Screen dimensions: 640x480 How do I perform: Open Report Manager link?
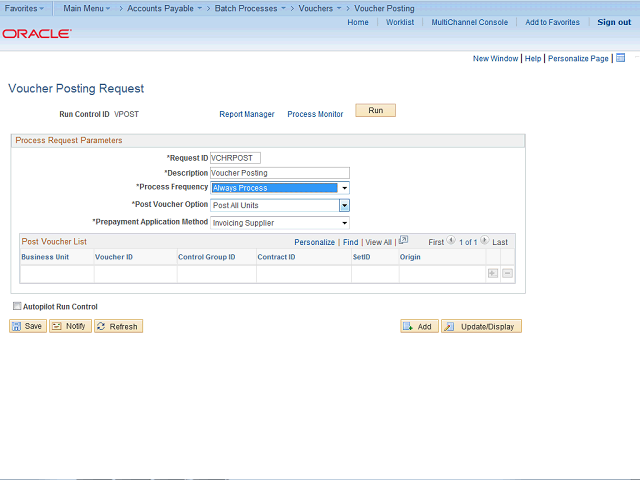(247, 114)
